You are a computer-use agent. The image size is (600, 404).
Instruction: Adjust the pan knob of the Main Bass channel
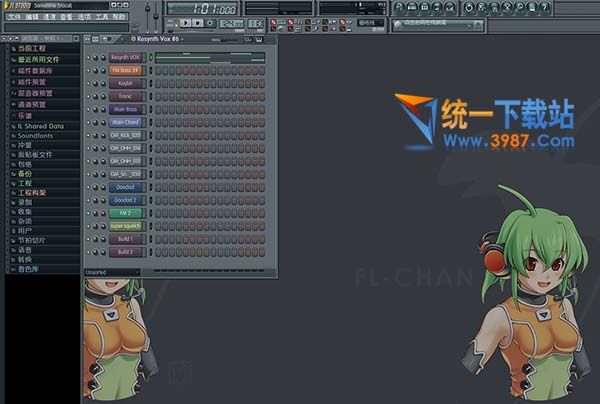(95, 109)
